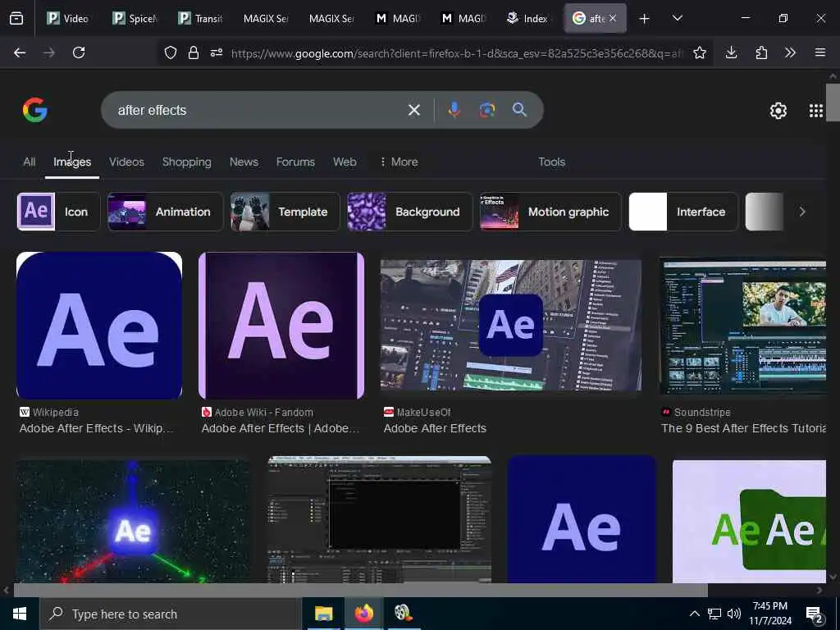Start voice search with the microphone
Viewport: 840px width, 630px height.
[454, 110]
